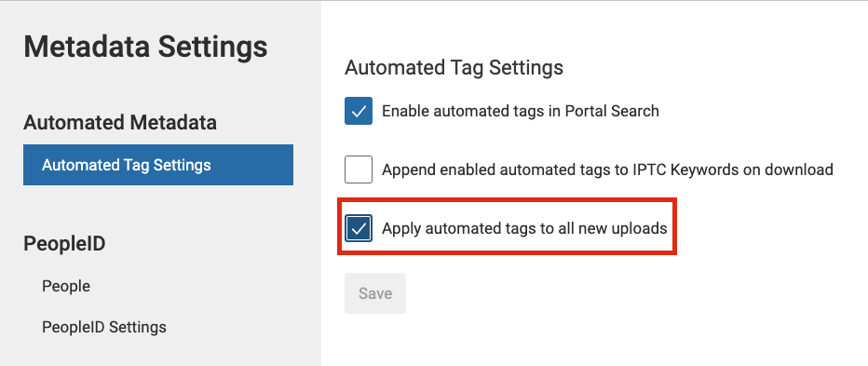
Task: Click the PeopleID section heading
Action: point(64,244)
